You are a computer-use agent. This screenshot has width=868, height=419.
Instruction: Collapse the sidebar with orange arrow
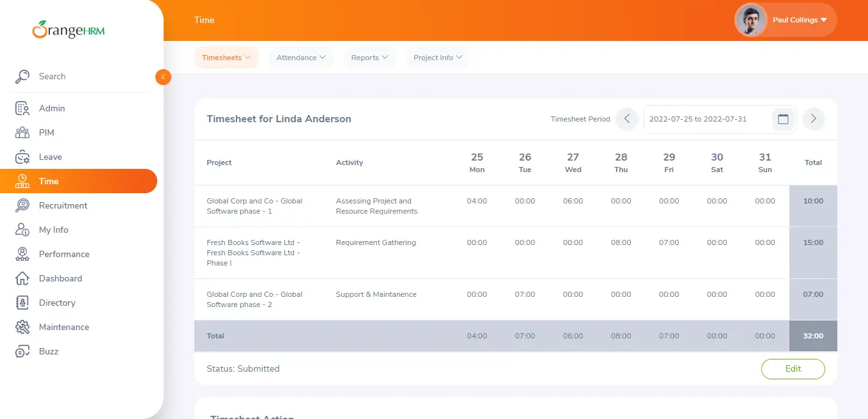163,77
